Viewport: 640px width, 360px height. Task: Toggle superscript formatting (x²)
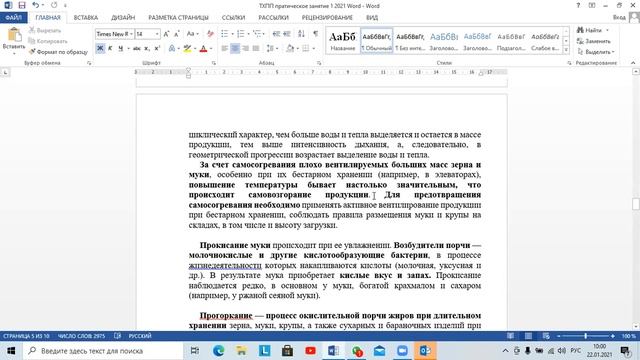157,49
